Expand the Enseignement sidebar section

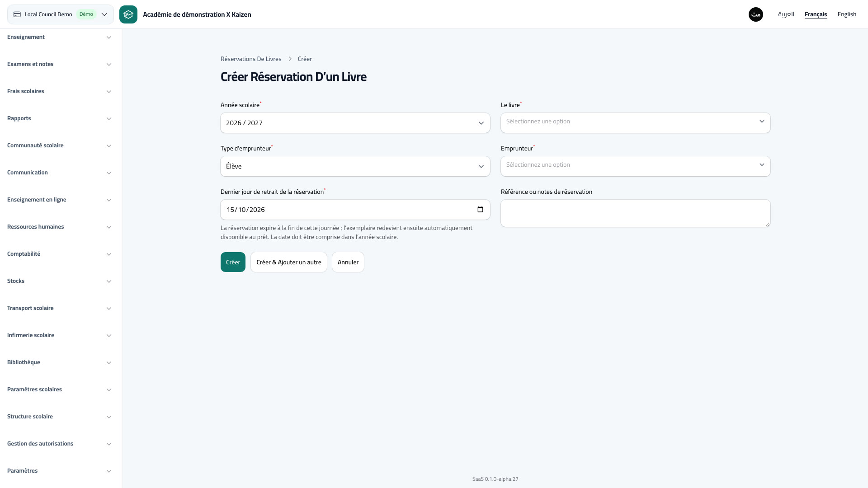[x=59, y=37]
